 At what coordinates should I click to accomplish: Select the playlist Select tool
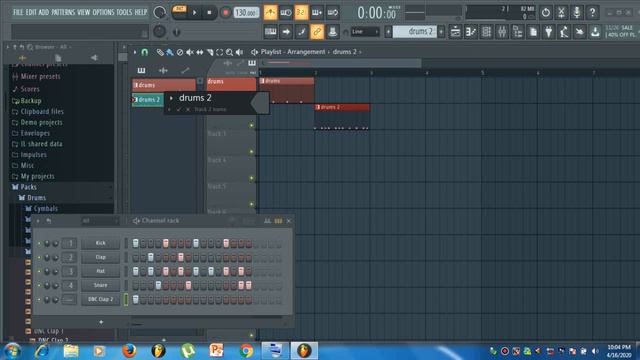(220, 52)
